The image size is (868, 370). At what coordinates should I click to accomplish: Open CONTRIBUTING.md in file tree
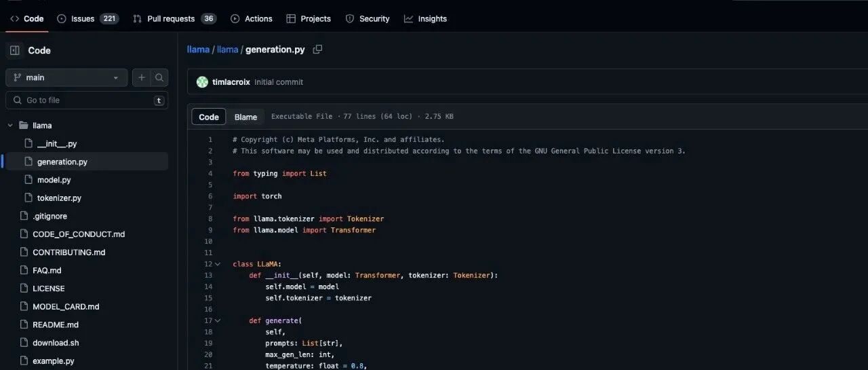pos(69,253)
